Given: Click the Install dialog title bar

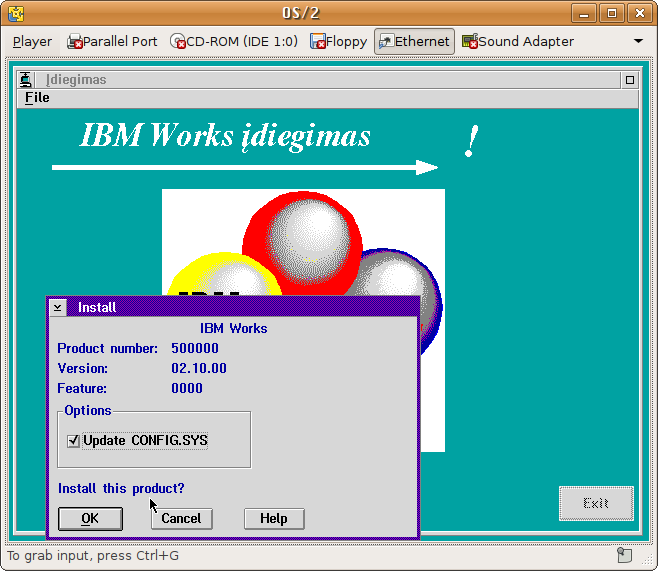Looking at the screenshot, I should (243, 308).
